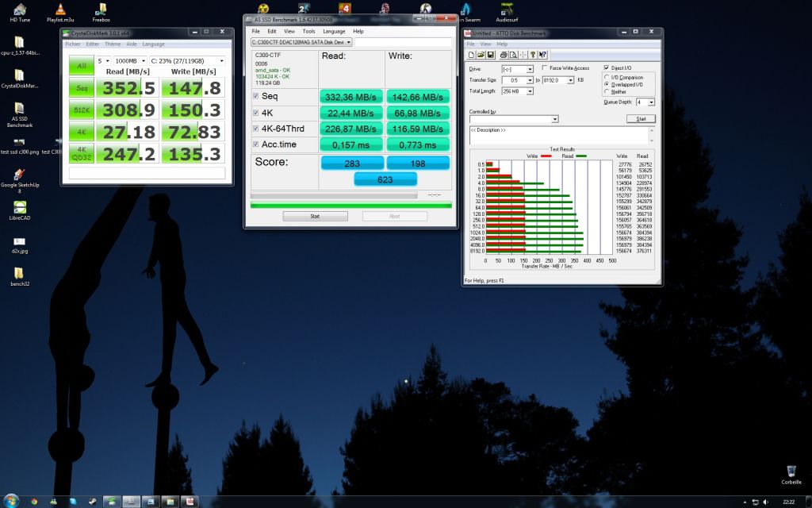The height and width of the screenshot is (508, 812).
Task: Click the context Help arrow icon in ATTO
Action: [542, 55]
